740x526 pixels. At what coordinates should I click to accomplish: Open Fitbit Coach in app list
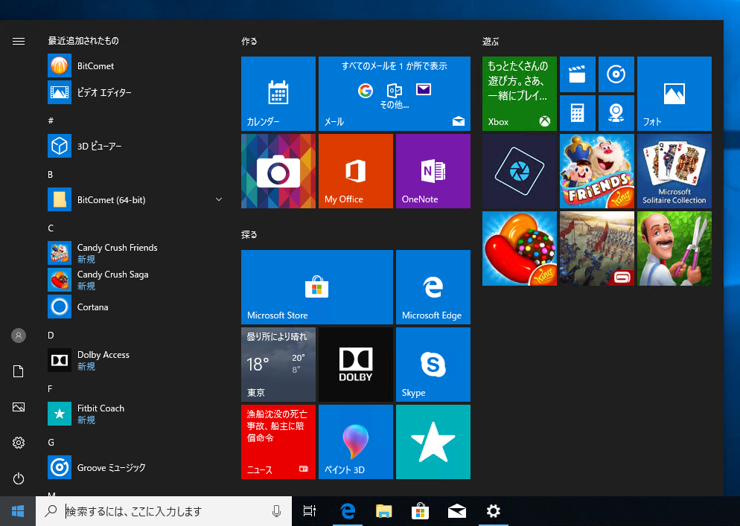pyautogui.click(x=135, y=414)
